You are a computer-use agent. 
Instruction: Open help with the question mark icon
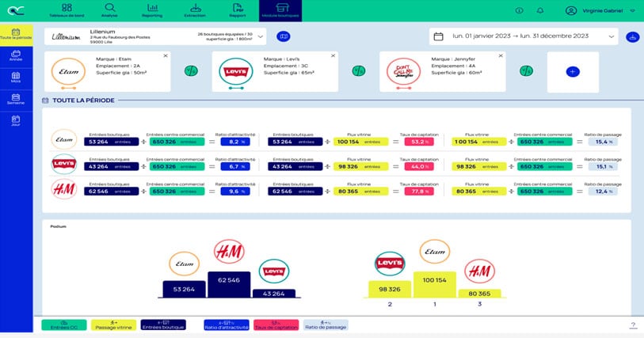tap(633, 325)
